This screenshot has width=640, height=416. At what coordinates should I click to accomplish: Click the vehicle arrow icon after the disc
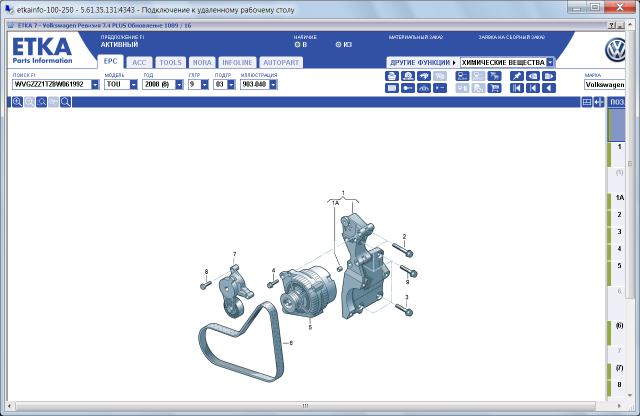click(x=424, y=76)
